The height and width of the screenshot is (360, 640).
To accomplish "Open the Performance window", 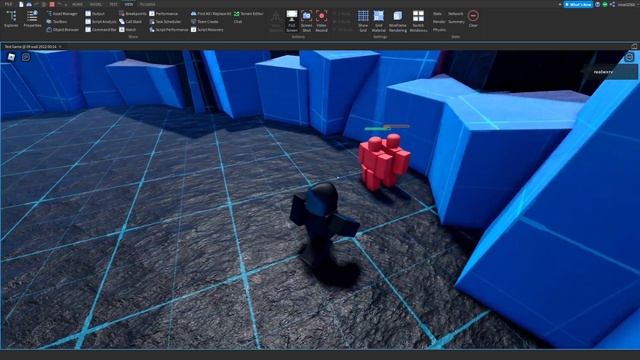I will [164, 13].
